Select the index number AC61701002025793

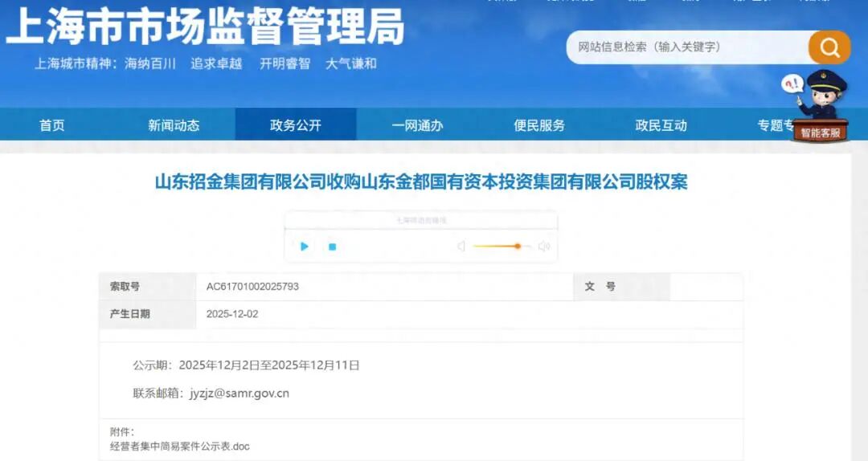(252, 287)
